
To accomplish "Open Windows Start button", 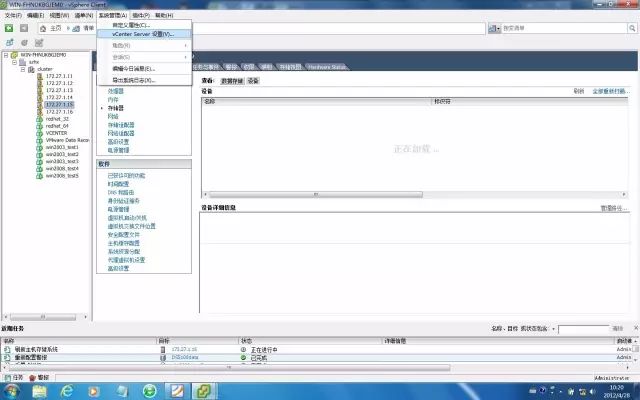I will pyautogui.click(x=11, y=392).
